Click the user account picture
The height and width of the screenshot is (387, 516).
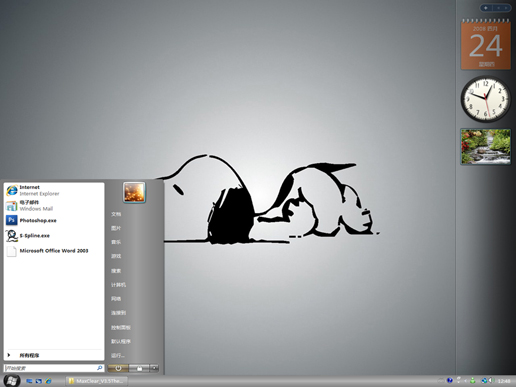pyautogui.click(x=134, y=192)
